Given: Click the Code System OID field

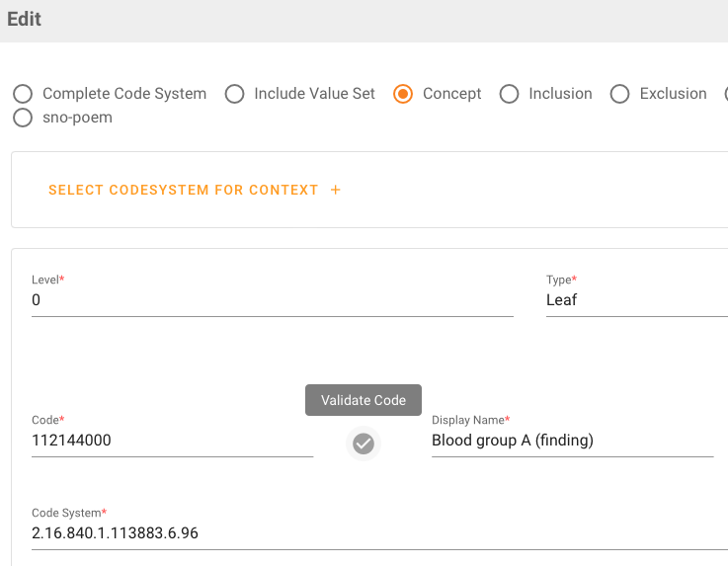Looking at the screenshot, I should [375, 533].
